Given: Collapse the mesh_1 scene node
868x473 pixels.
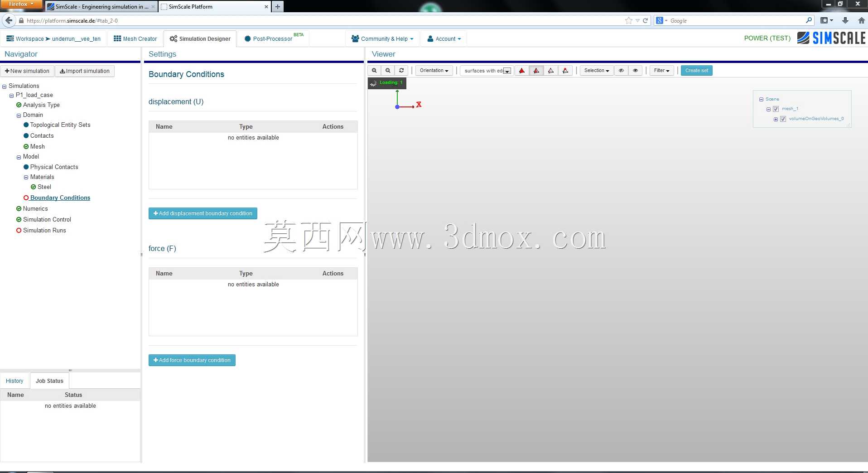Looking at the screenshot, I should click(768, 109).
